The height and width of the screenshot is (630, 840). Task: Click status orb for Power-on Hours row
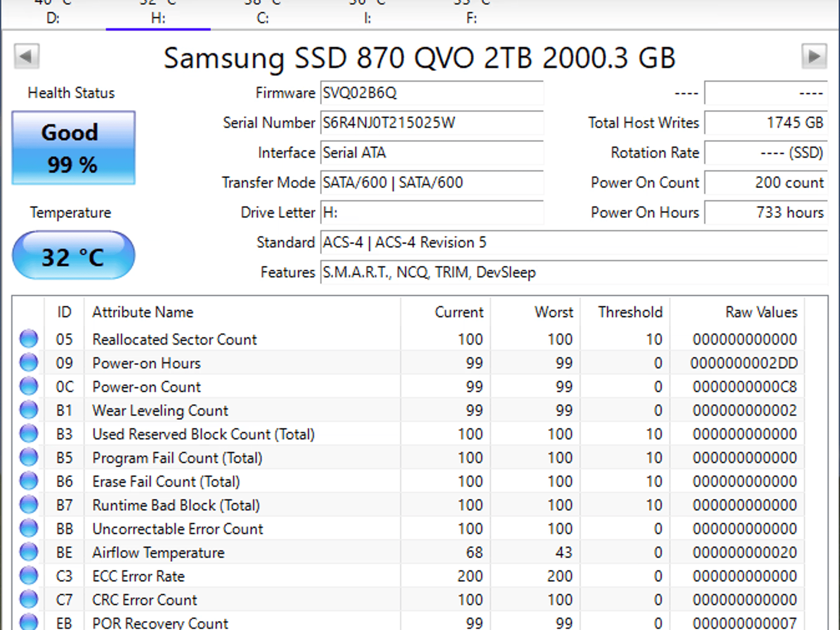point(29,363)
